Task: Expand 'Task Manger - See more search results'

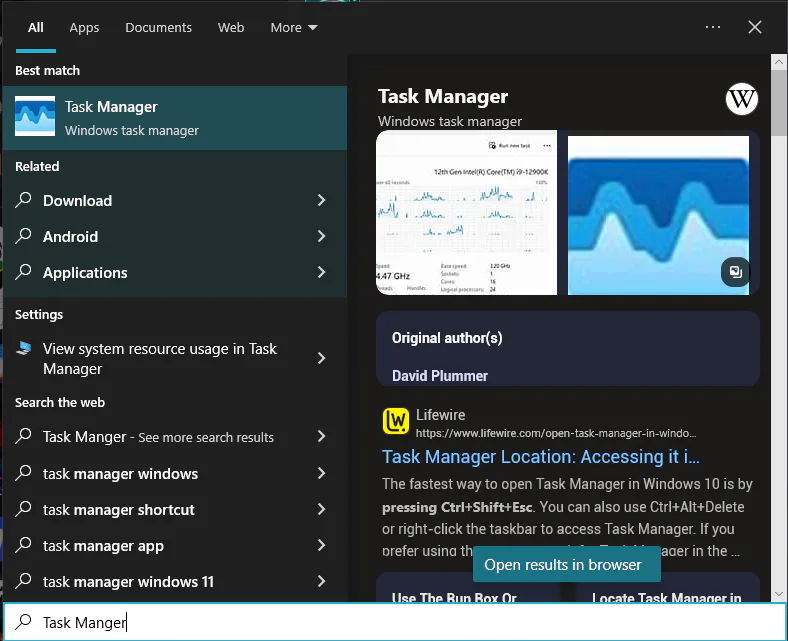Action: tap(322, 436)
